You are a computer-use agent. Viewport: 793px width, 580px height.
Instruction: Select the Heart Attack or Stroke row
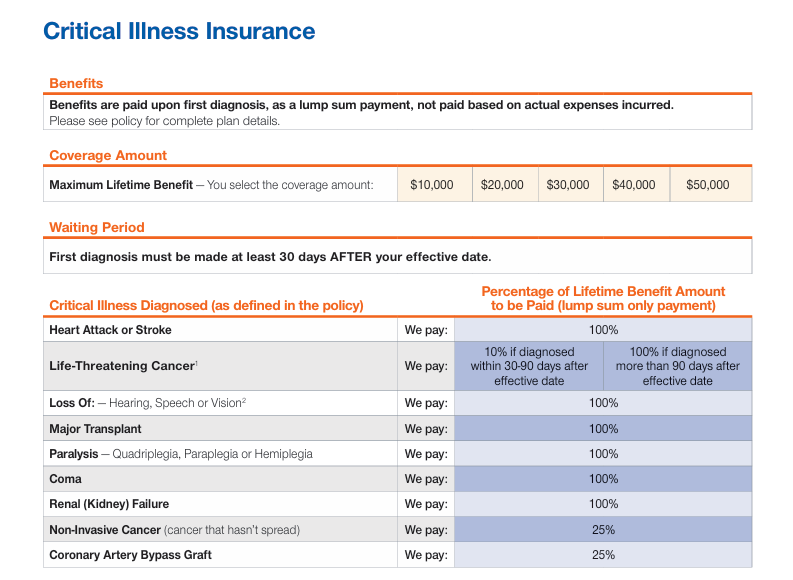(x=398, y=330)
